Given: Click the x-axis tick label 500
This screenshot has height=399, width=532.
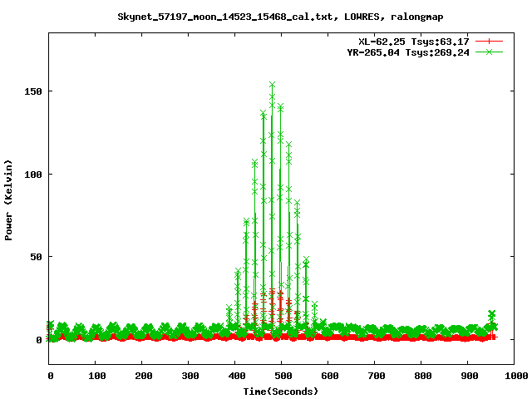Looking at the screenshot, I should click(283, 376).
